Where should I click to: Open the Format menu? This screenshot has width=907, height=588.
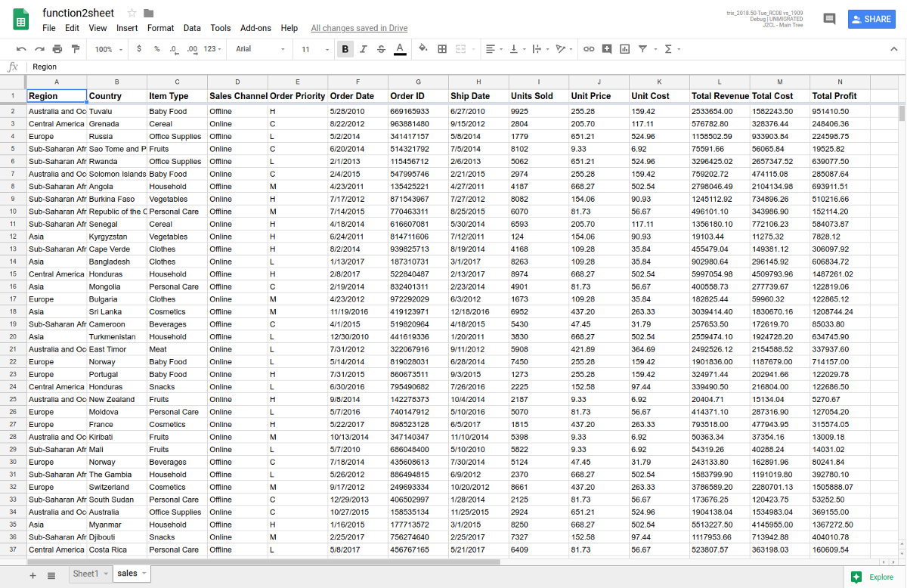click(x=160, y=28)
